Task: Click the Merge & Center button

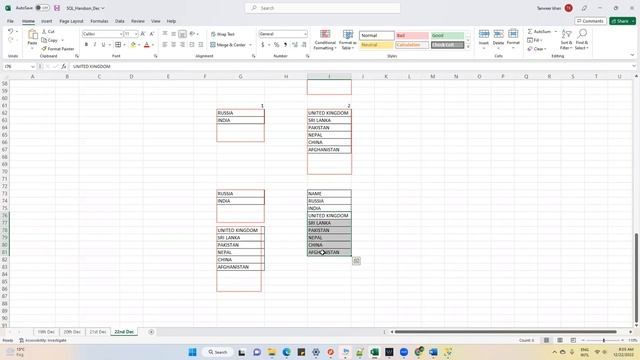Action: click(228, 45)
